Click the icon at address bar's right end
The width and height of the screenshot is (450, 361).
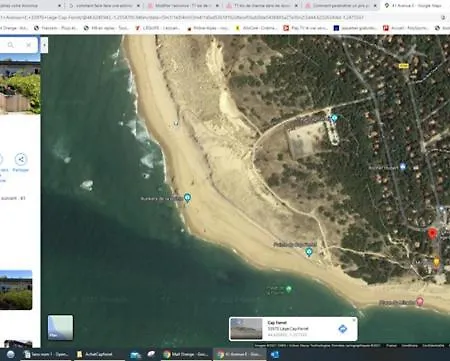tap(443, 17)
